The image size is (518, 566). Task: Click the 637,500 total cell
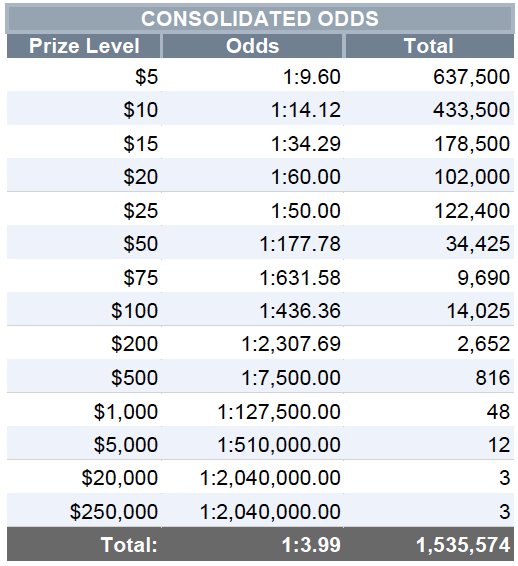(429, 75)
